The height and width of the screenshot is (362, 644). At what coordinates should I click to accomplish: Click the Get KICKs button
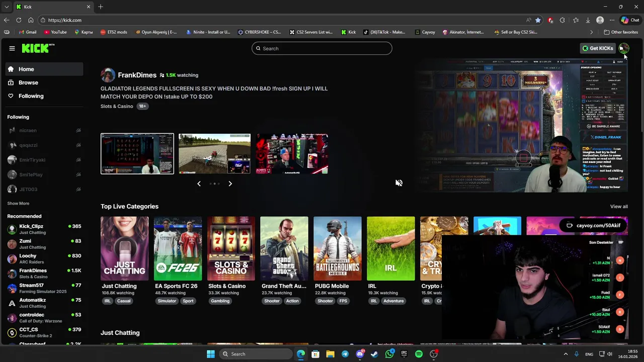coord(598,48)
